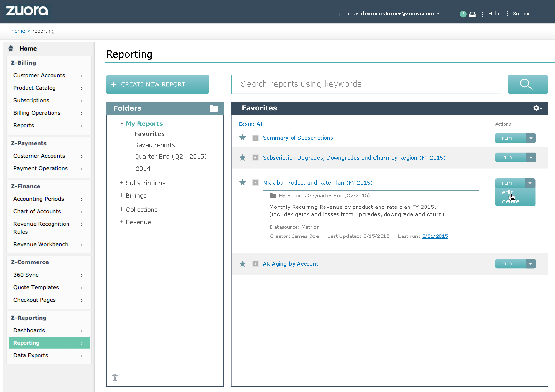Toggle star on MRR by Product and Rate Plan

[242, 182]
